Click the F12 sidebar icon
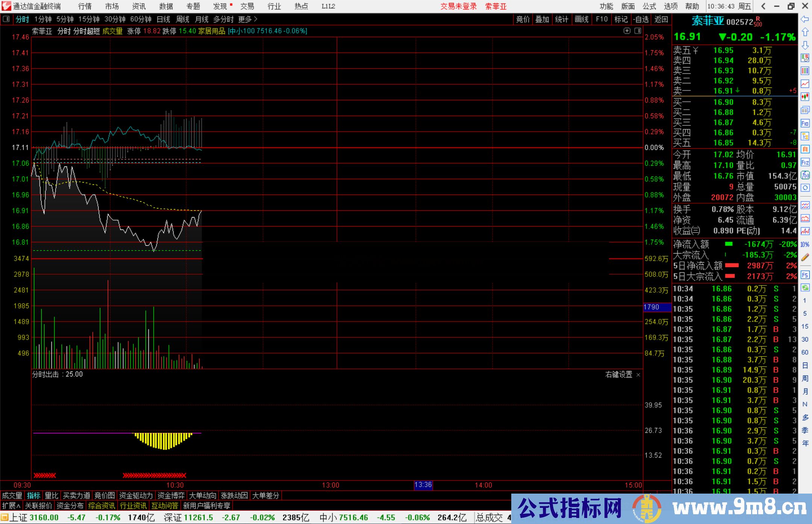 805,162
